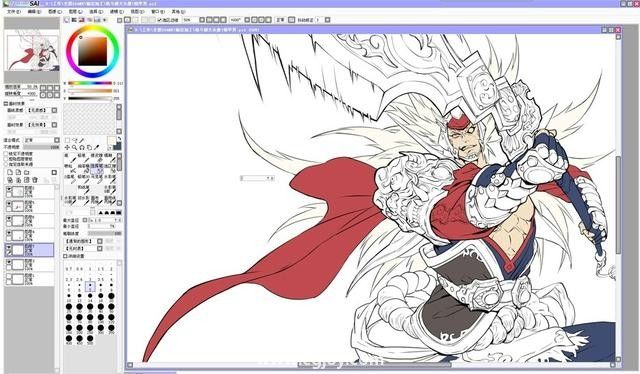The width and height of the screenshot is (640, 374).
Task: Pick the flattest brush edge shape icon
Action: [118, 213]
